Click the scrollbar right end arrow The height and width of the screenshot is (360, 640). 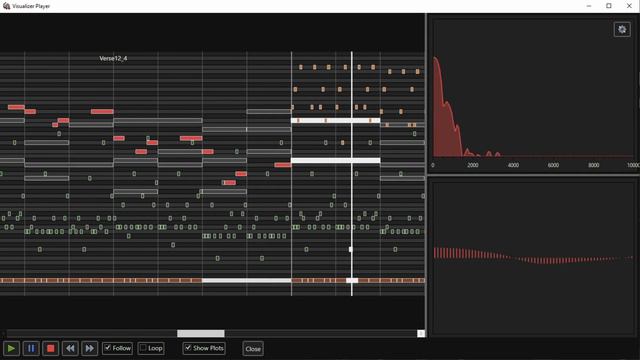[x=421, y=333]
